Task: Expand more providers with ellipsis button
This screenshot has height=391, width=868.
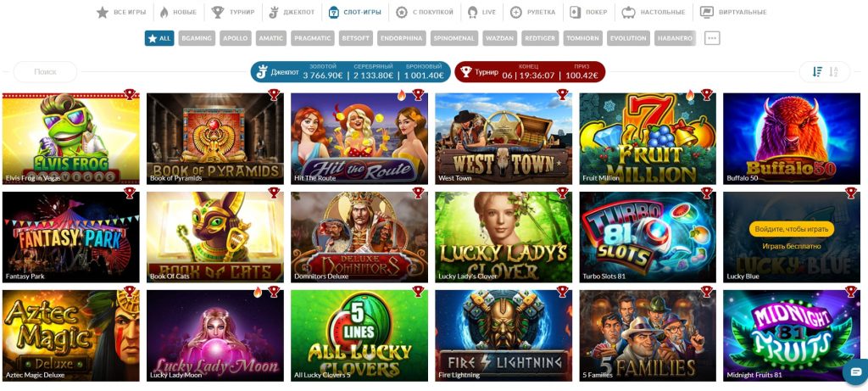Action: click(x=712, y=38)
